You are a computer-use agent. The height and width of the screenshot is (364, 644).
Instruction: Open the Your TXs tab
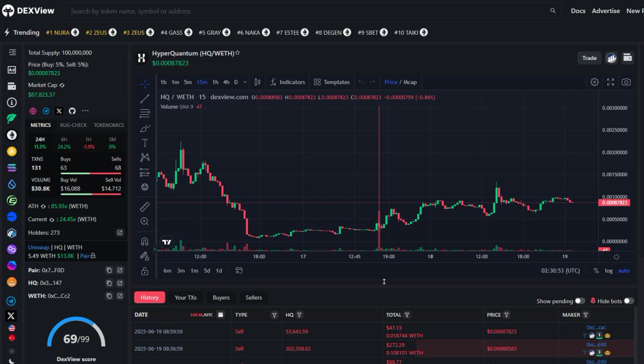[186, 297]
